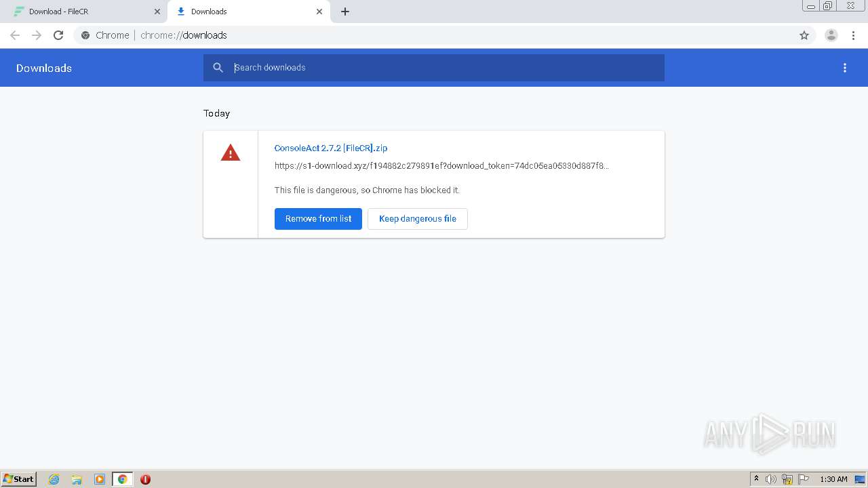Open the volume speaker tray icon
Screen dimensions: 868x488
[x=771, y=479]
